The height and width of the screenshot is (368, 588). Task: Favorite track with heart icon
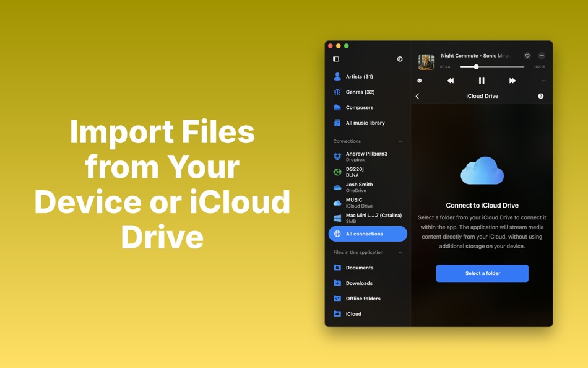(x=527, y=56)
